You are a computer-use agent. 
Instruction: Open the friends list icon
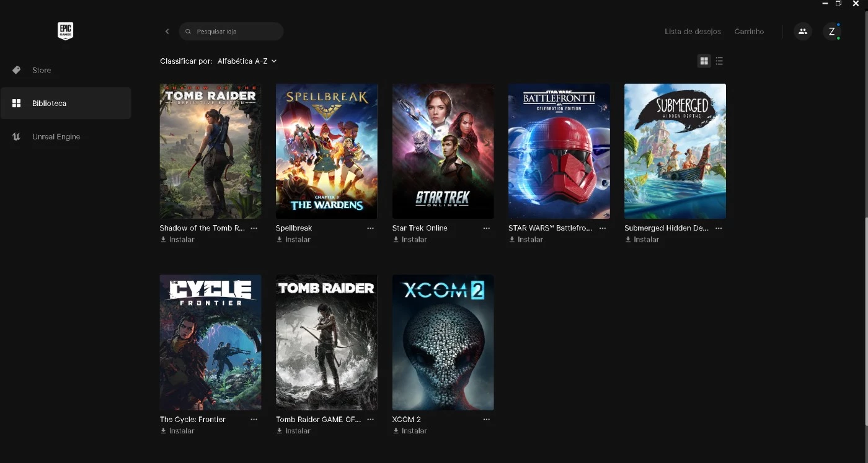[803, 31]
